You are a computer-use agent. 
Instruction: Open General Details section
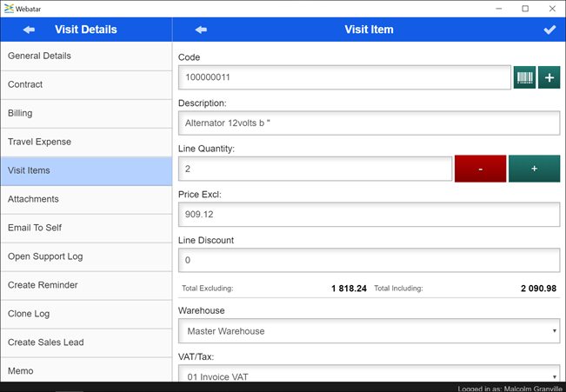click(86, 56)
